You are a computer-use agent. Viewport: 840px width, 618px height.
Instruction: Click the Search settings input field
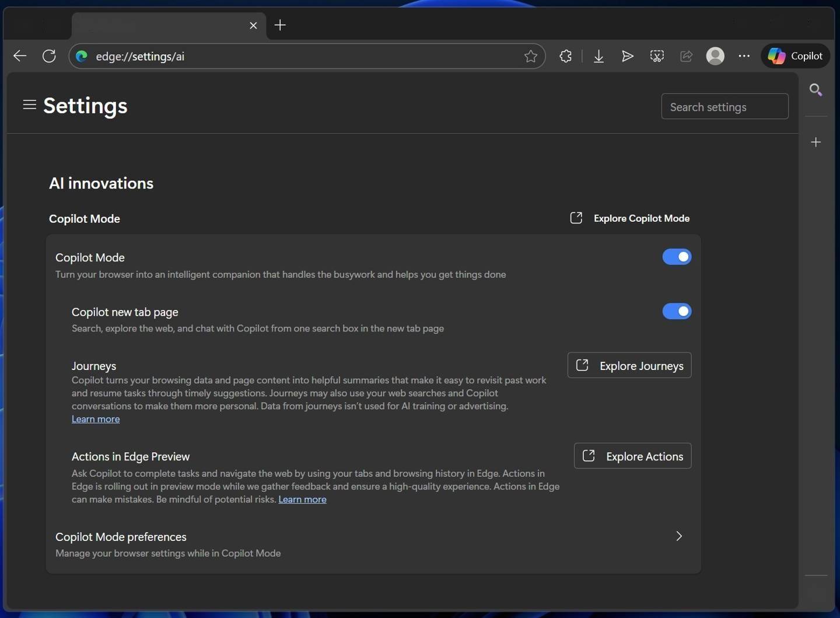724,107
